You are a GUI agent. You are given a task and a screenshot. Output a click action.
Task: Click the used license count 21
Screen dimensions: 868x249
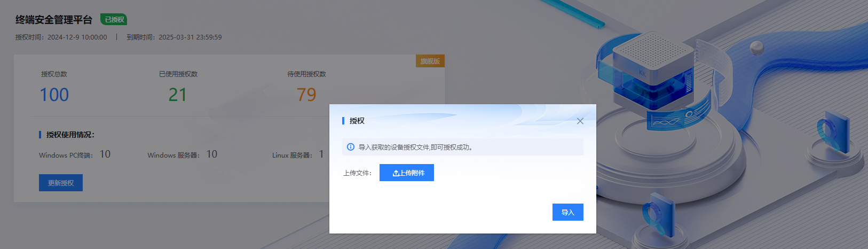177,95
